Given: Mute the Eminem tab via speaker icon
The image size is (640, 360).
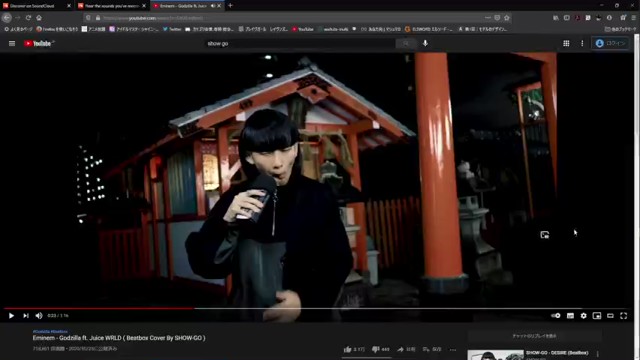Looking at the screenshot, I should tap(213, 6).
